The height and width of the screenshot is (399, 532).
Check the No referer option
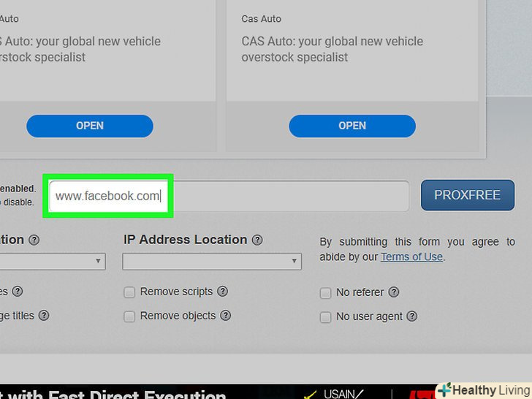tap(325, 293)
